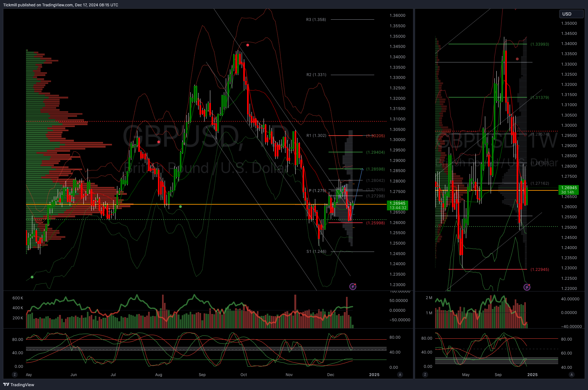Select the R2 (1.331) pivot label
The width and height of the screenshot is (588, 390).
coord(316,75)
